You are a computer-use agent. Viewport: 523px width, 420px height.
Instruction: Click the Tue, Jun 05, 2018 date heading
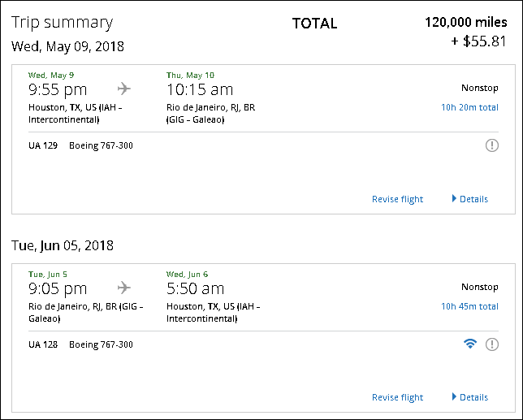63,245
